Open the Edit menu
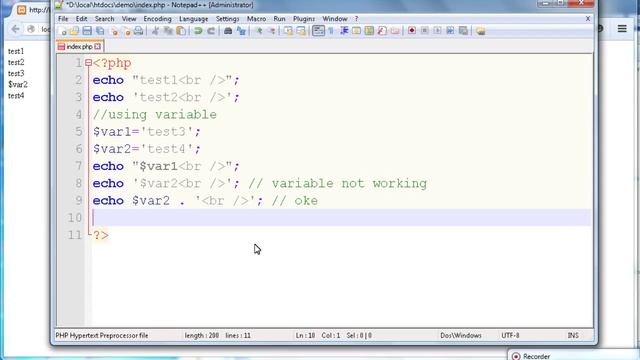The height and width of the screenshot is (360, 640). tap(81, 19)
